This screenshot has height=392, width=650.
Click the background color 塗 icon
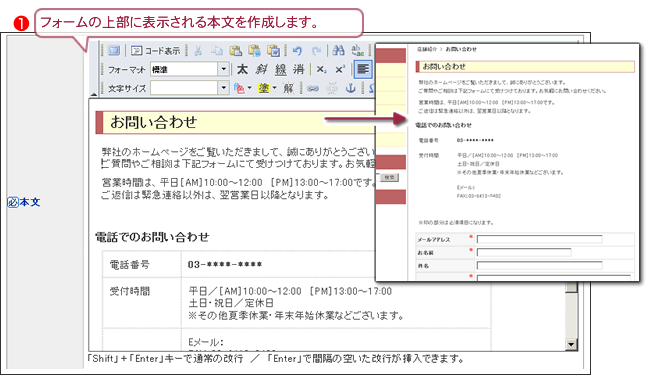point(264,88)
